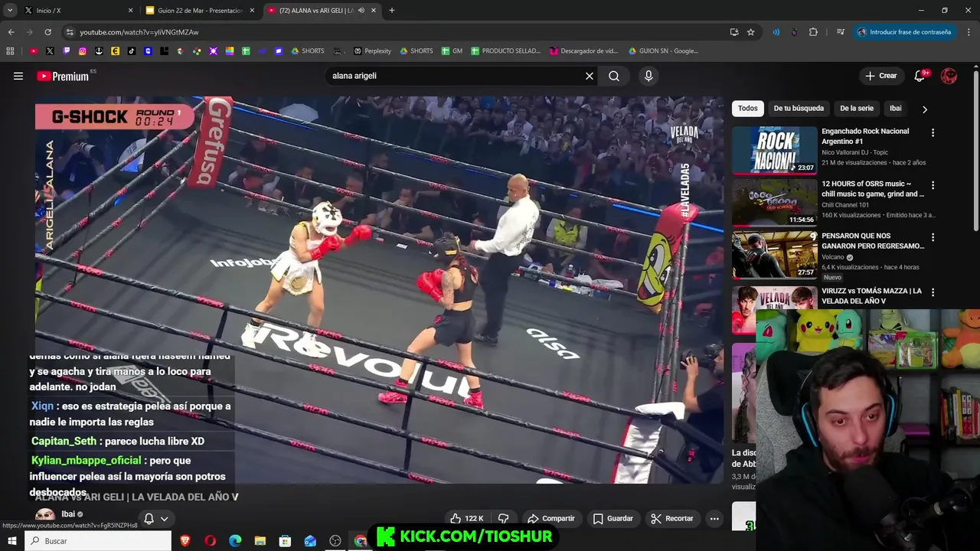
Task: Select the De tu búsqueda chip
Action: pos(799,109)
